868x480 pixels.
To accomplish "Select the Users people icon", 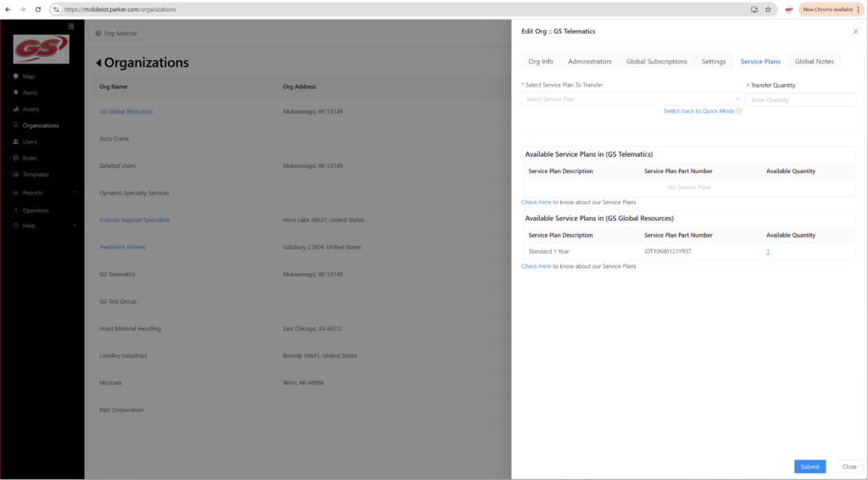I will pos(16,142).
